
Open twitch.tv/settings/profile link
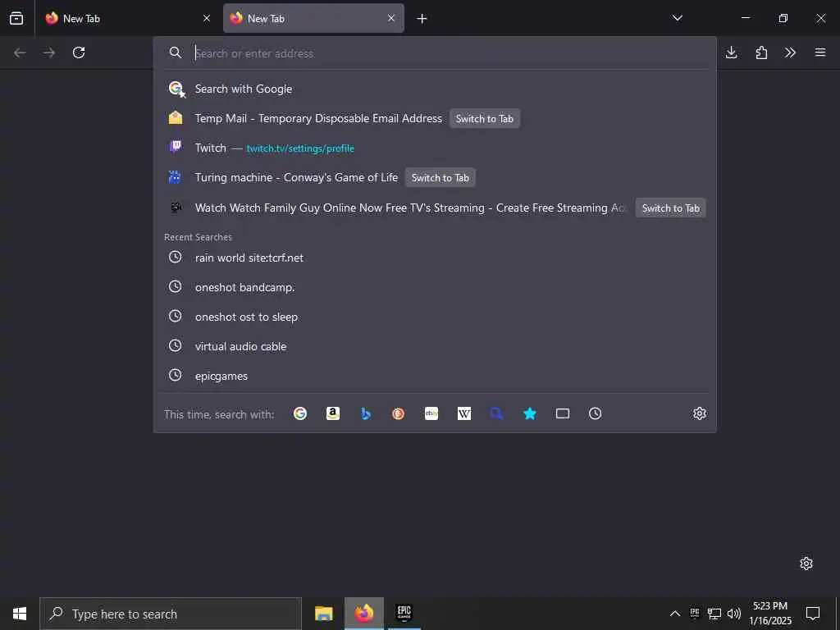(300, 148)
